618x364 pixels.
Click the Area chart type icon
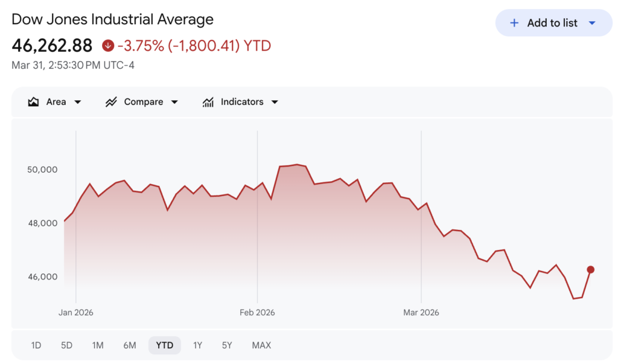[x=33, y=102]
